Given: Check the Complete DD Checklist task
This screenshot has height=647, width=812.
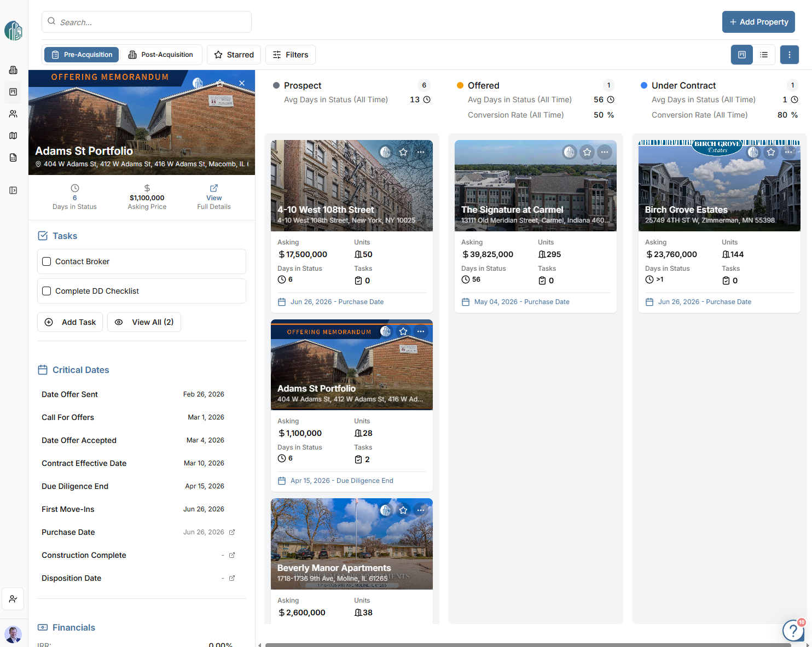Looking at the screenshot, I should 47,291.
